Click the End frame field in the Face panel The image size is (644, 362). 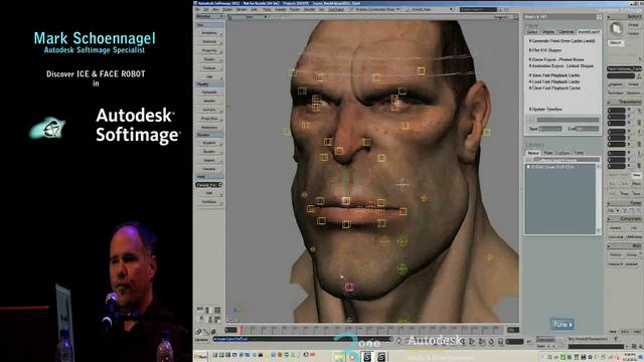tap(587, 129)
